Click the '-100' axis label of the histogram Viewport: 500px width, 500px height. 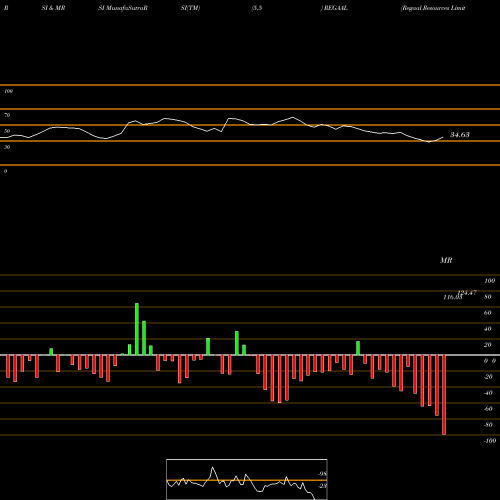coord(490,441)
